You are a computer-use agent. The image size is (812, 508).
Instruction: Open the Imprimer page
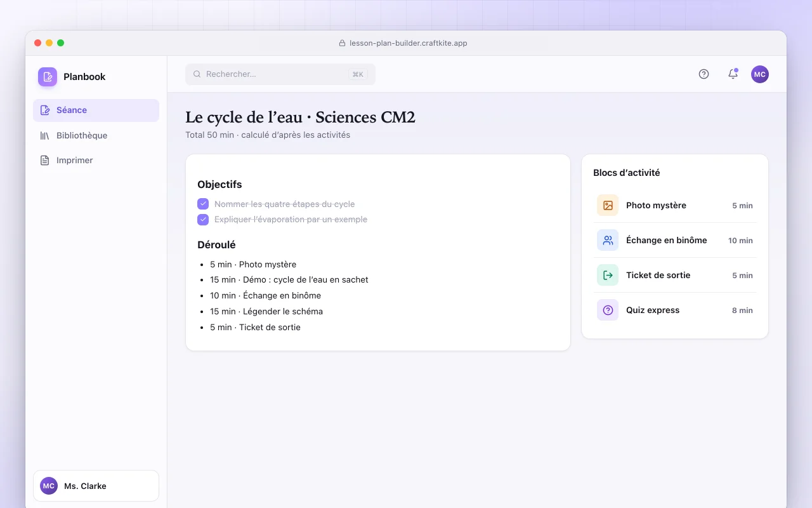point(96,160)
